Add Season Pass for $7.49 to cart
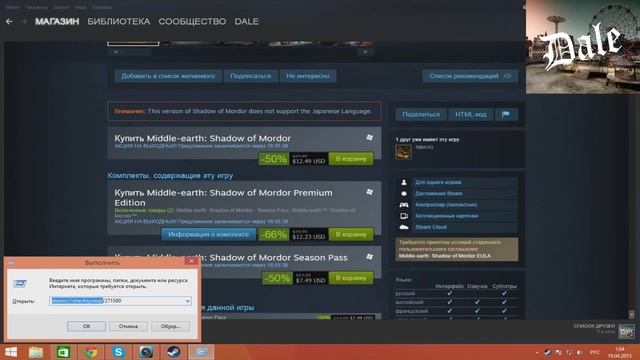 coord(351,278)
